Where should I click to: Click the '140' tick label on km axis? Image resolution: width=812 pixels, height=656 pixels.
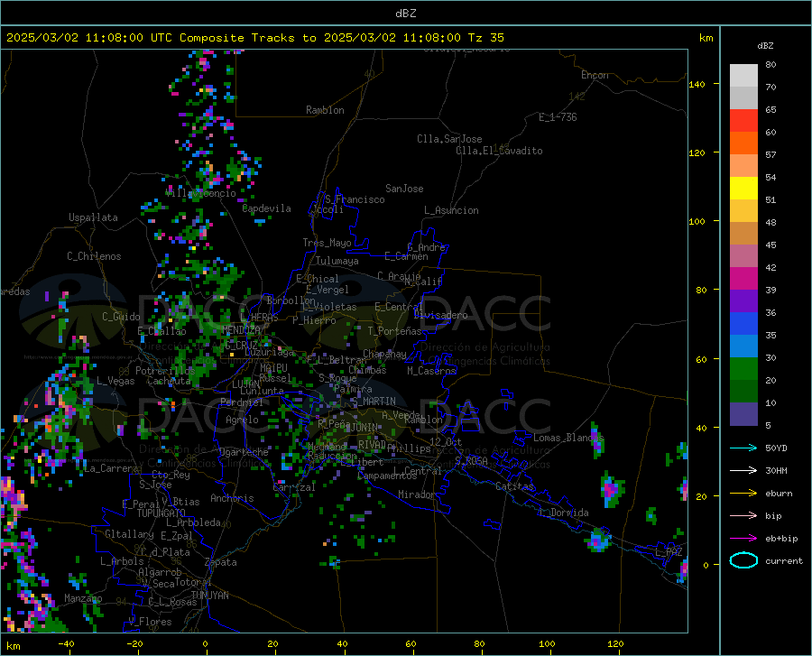[x=697, y=84]
